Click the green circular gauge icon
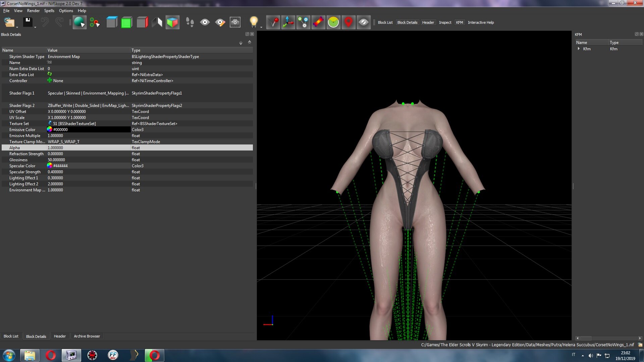The image size is (644, 362). [333, 22]
